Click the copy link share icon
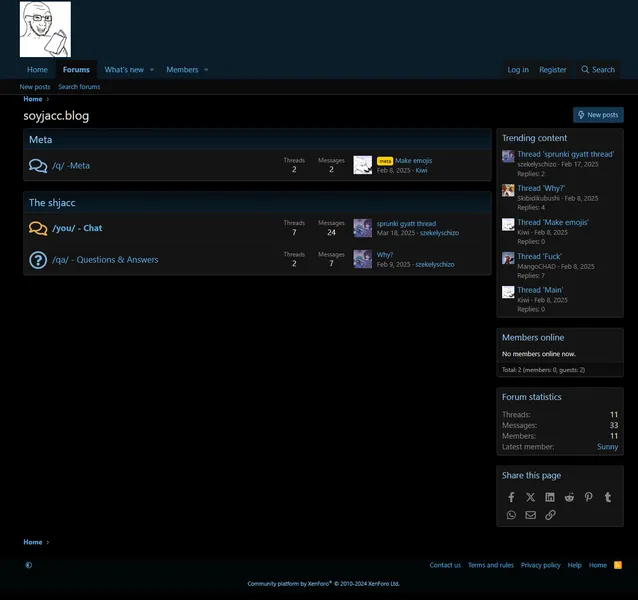Image resolution: width=638 pixels, height=600 pixels. 550,515
